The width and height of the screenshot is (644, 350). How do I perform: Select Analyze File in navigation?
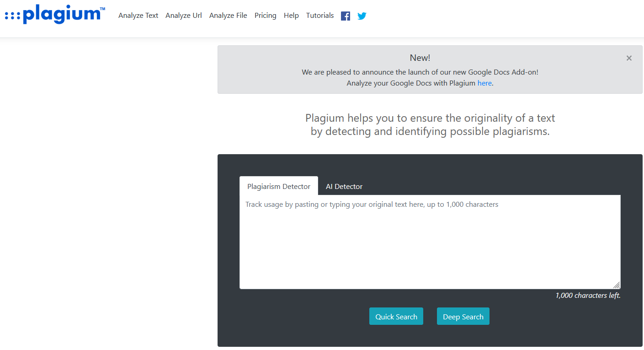228,16
